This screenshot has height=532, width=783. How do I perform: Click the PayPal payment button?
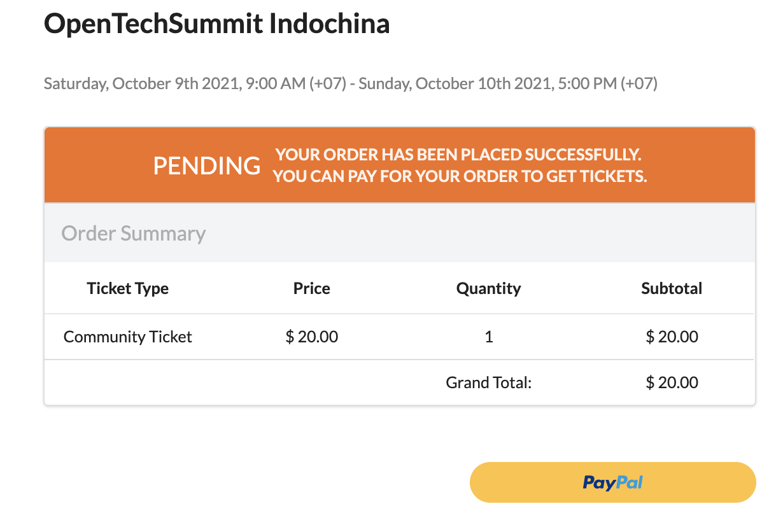click(x=612, y=482)
